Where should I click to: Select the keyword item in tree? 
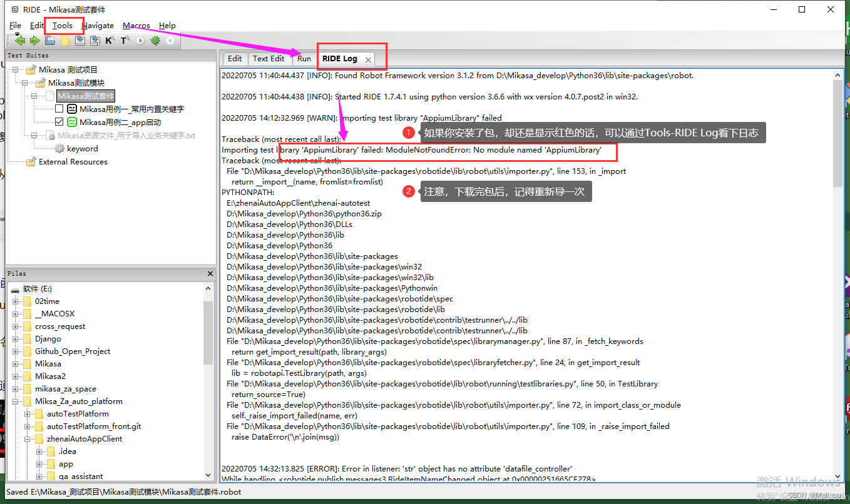(x=83, y=148)
